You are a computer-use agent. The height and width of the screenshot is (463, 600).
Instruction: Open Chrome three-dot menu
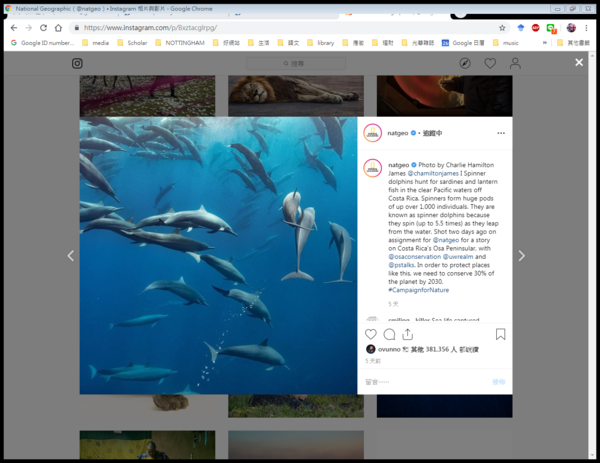(586, 28)
